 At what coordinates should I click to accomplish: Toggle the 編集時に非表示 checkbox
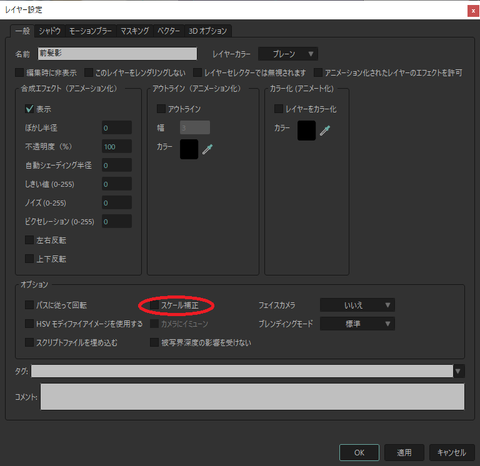[x=20, y=72]
